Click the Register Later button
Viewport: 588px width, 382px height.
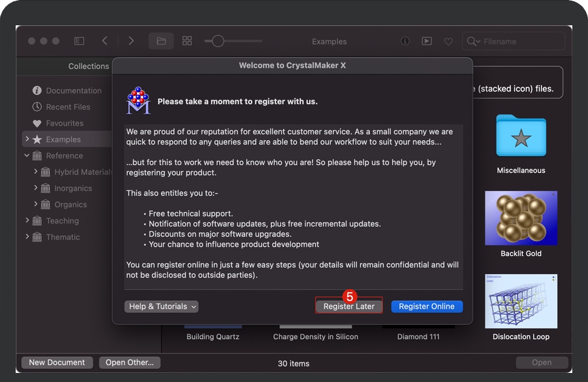pyautogui.click(x=349, y=306)
